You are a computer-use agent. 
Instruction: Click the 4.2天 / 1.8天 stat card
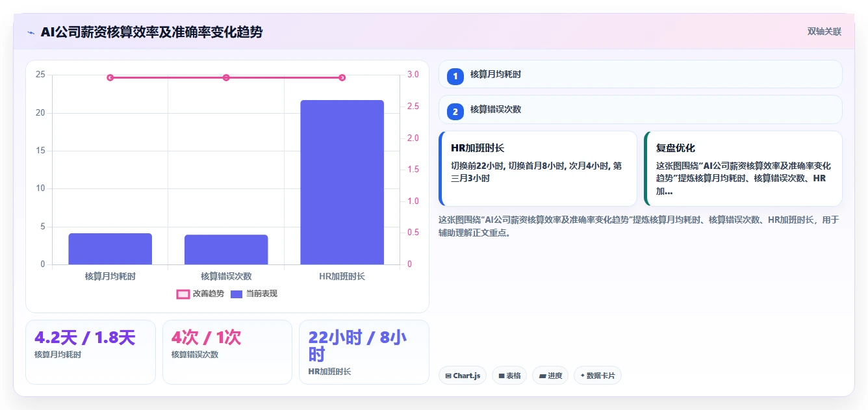tap(90, 352)
